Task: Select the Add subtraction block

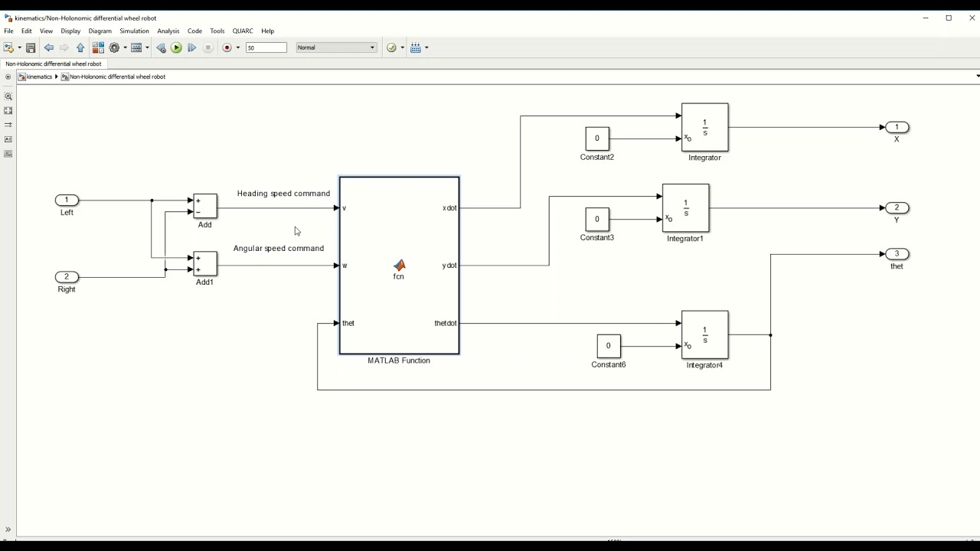Action: 205,207
